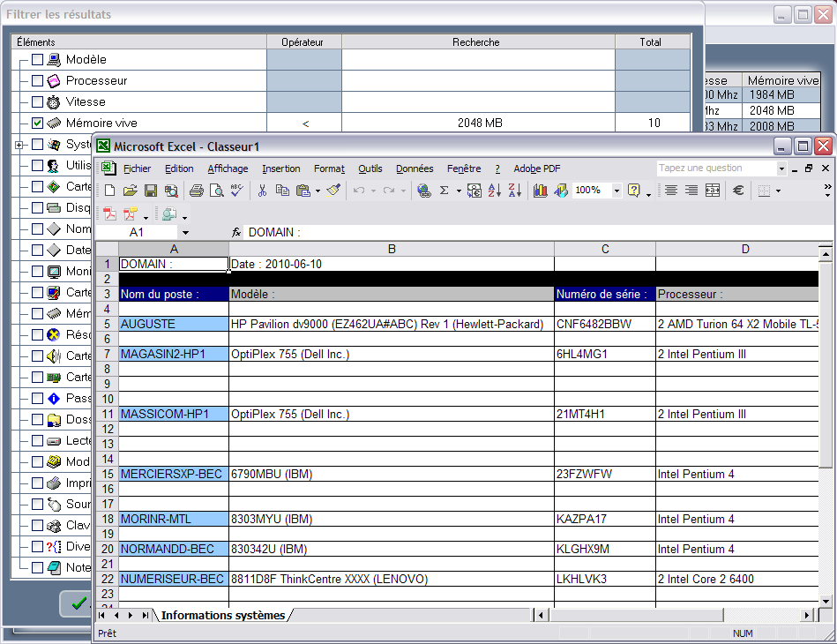The height and width of the screenshot is (644, 837).
Task: Sort descending with the Z-A icon
Action: coord(515,190)
